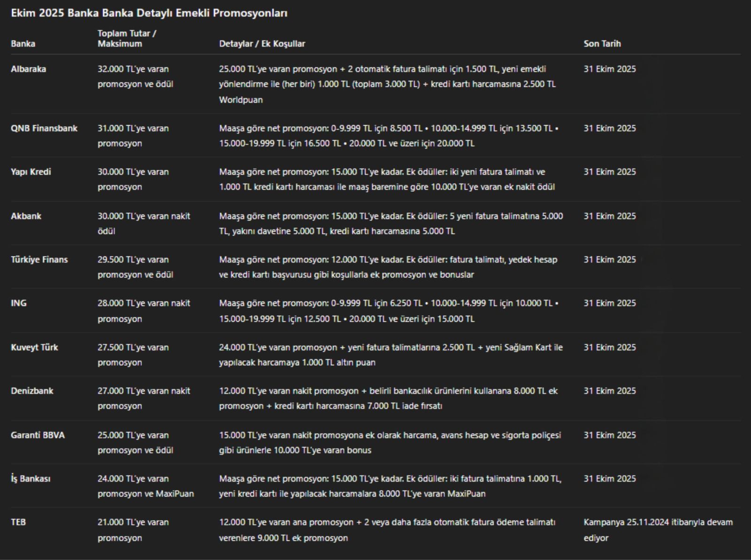Click the Türkiye Finans bank name
The width and height of the screenshot is (751, 560).
39,259
